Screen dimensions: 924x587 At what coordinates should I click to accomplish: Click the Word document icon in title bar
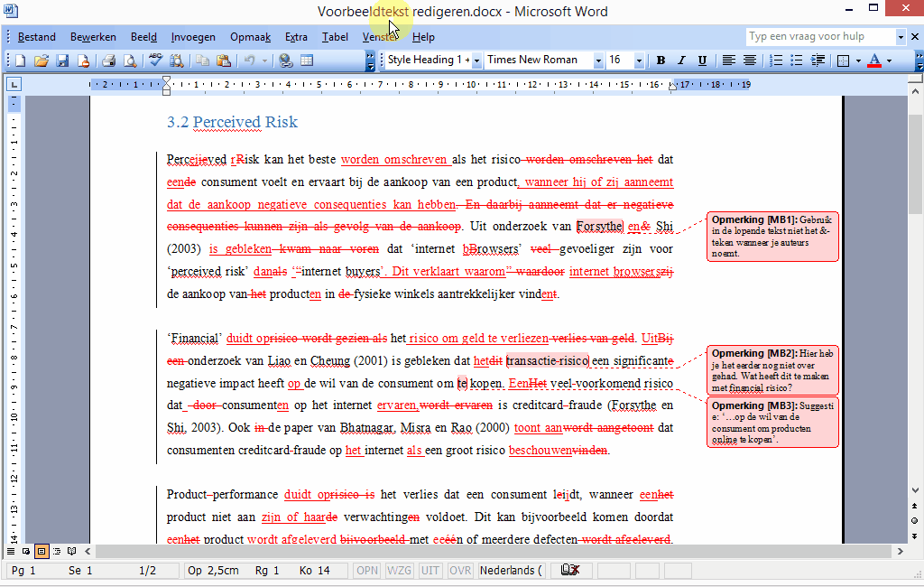pos(11,10)
